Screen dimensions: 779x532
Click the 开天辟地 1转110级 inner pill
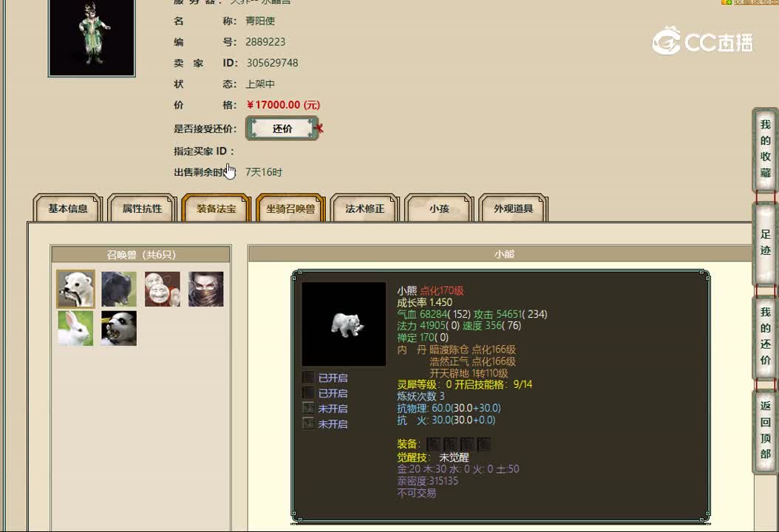[469, 374]
